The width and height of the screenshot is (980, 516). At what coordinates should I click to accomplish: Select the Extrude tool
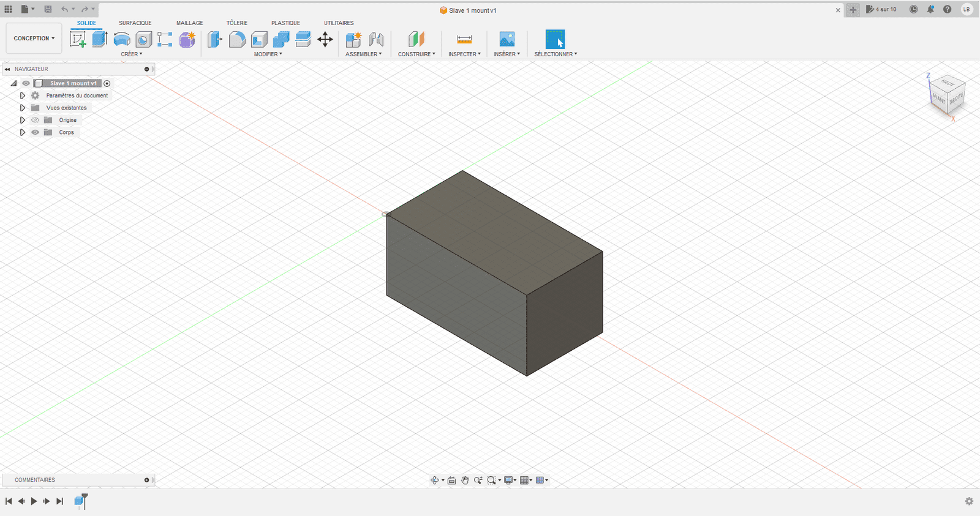coord(100,40)
